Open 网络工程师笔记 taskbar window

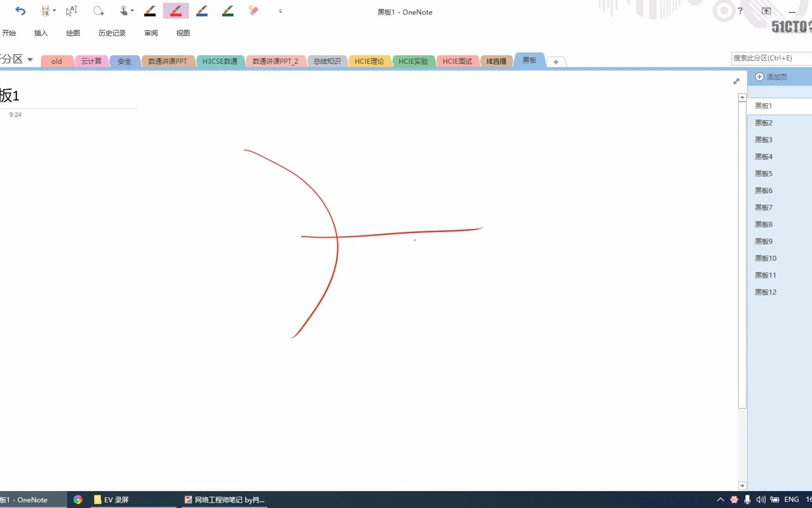click(x=225, y=500)
